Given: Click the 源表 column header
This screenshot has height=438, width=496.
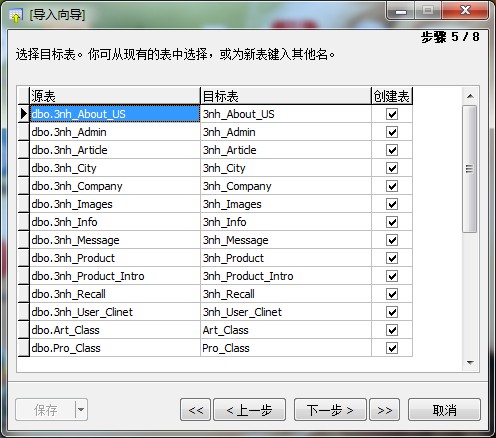Looking at the screenshot, I should [x=115, y=96].
